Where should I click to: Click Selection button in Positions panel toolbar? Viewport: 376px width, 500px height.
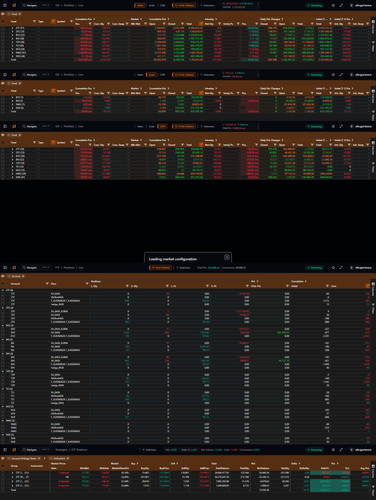click(x=183, y=268)
